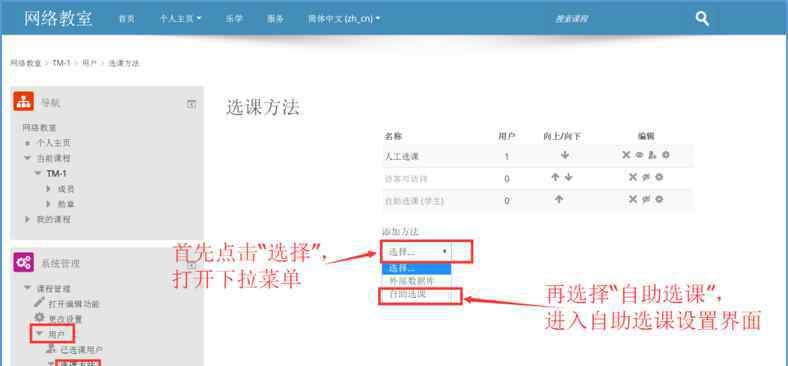Hide the 人工选课 method via eye icon

pyautogui.click(x=639, y=155)
